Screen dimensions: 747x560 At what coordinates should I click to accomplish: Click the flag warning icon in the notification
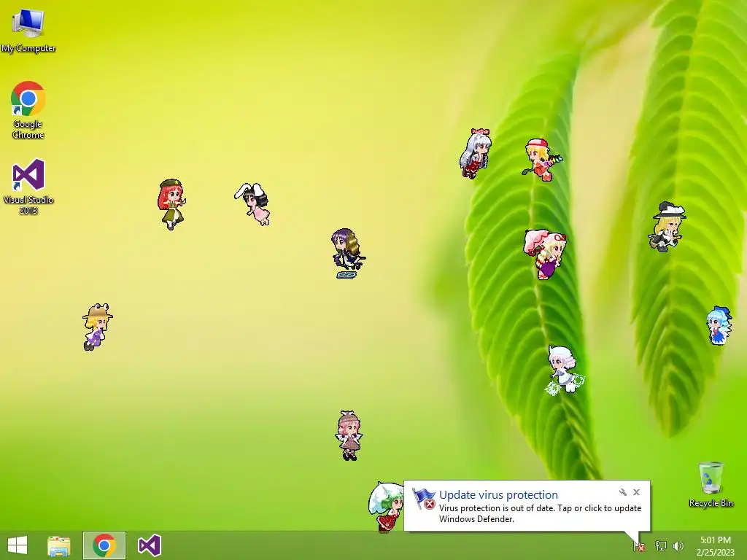coord(424,499)
